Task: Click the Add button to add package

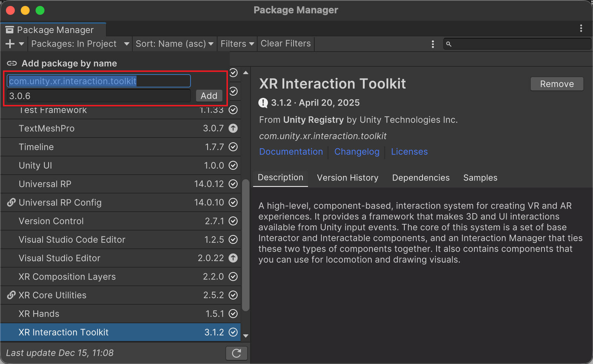Action: point(209,96)
